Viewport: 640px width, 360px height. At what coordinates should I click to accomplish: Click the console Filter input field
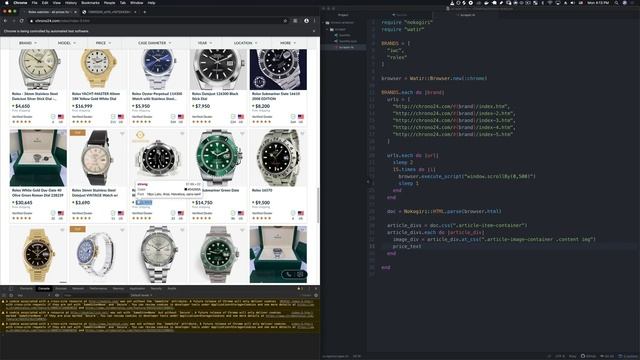[94, 295]
